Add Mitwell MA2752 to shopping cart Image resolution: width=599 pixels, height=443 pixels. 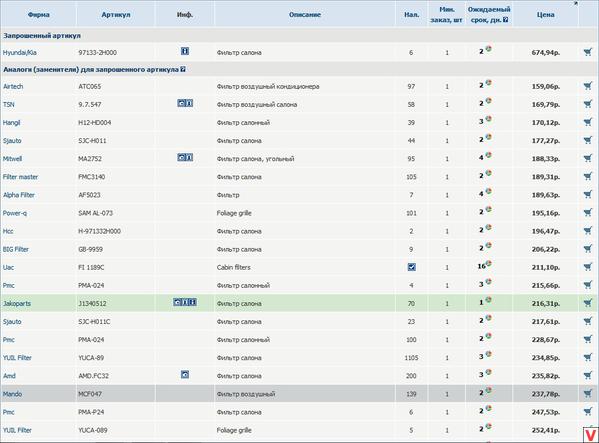point(588,158)
